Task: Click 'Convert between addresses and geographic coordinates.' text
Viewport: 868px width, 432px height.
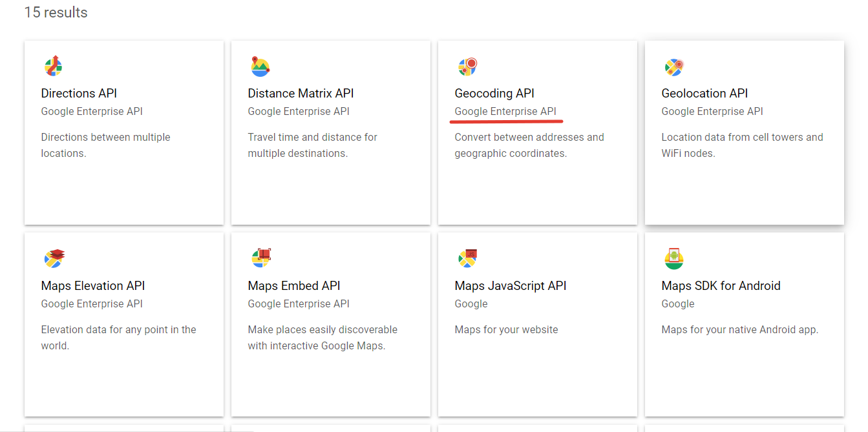Action: (529, 145)
